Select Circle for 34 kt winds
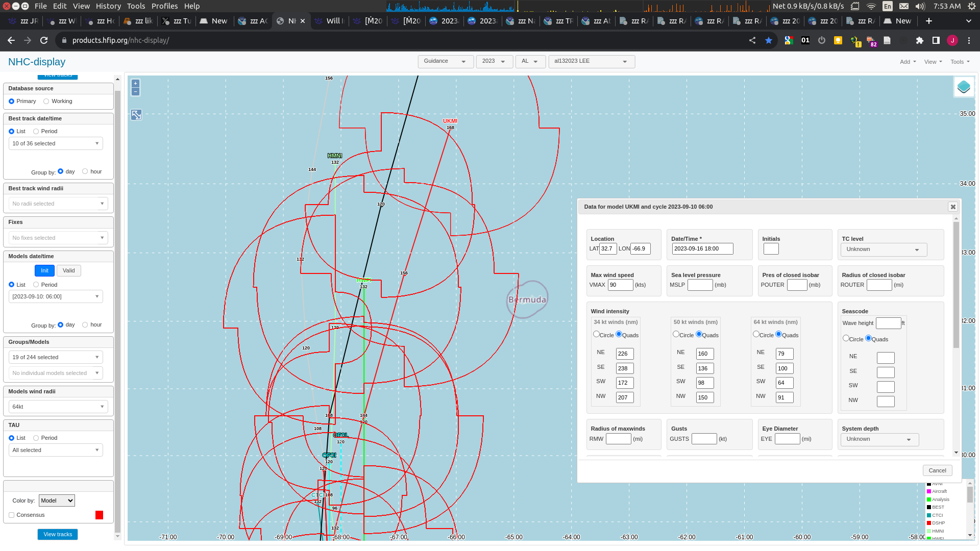 [x=596, y=334]
